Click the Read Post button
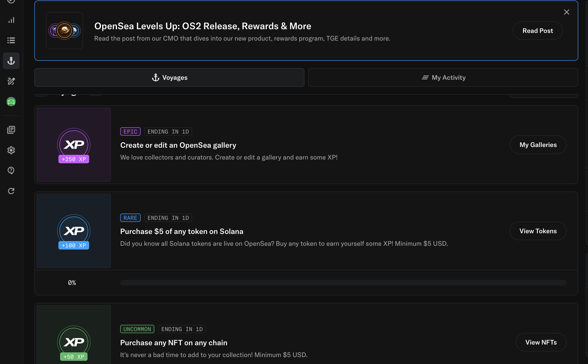588x364 pixels. coord(537,31)
